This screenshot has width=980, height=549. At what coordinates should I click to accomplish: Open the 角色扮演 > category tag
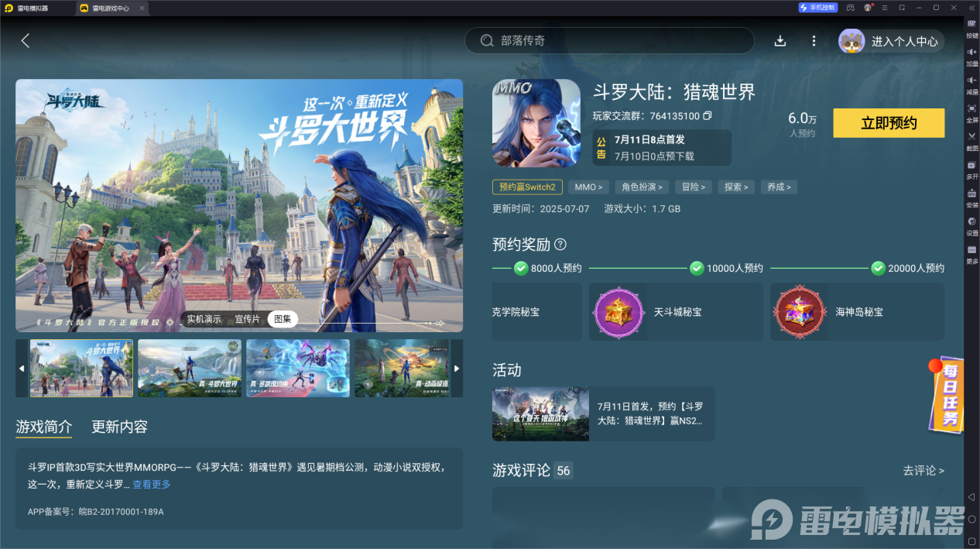[x=642, y=187]
